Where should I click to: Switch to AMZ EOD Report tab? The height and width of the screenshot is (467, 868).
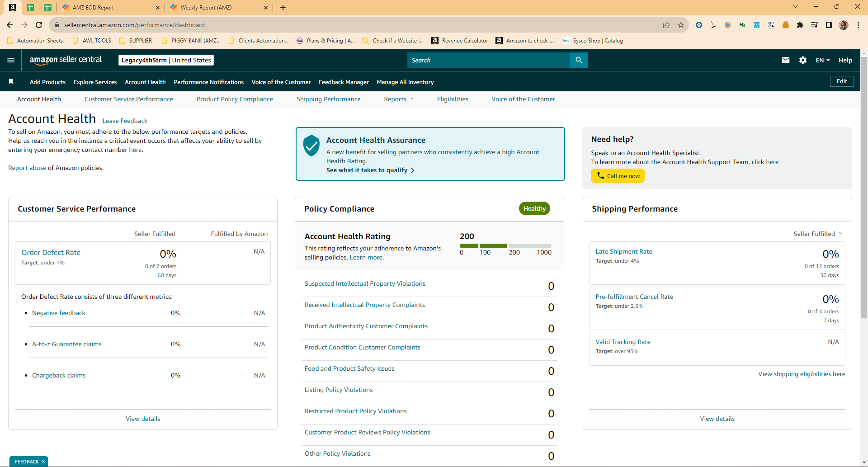pos(111,8)
